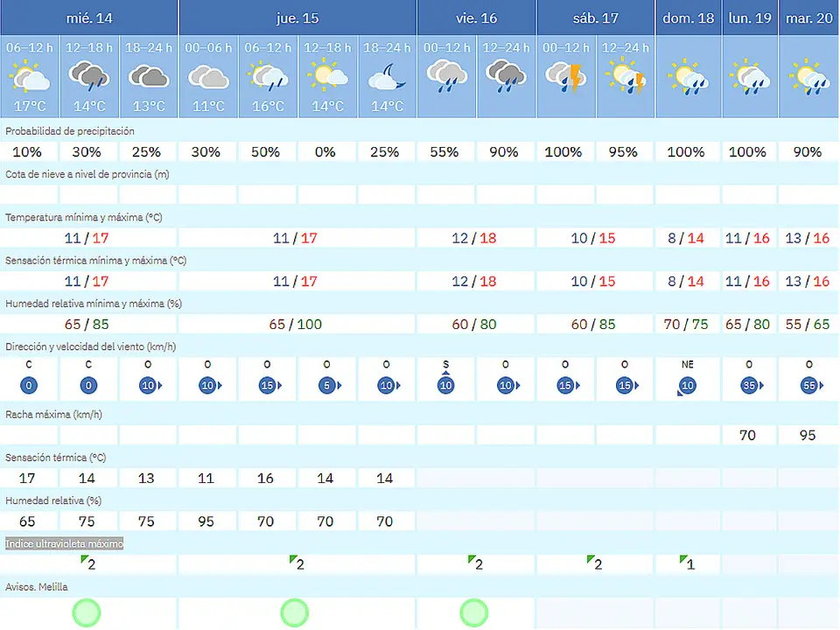Screen dimensions: 840x630
Task: Select the mié. 14 day header
Action: coord(89,17)
